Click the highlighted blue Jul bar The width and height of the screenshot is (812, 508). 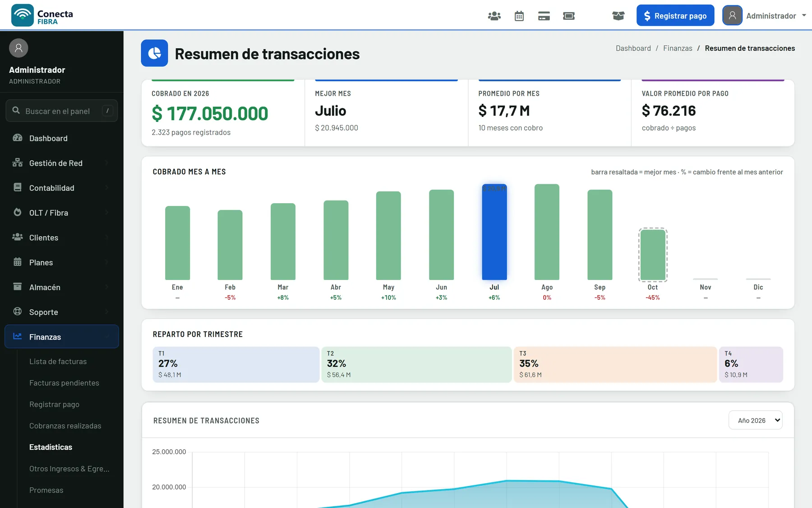494,232
